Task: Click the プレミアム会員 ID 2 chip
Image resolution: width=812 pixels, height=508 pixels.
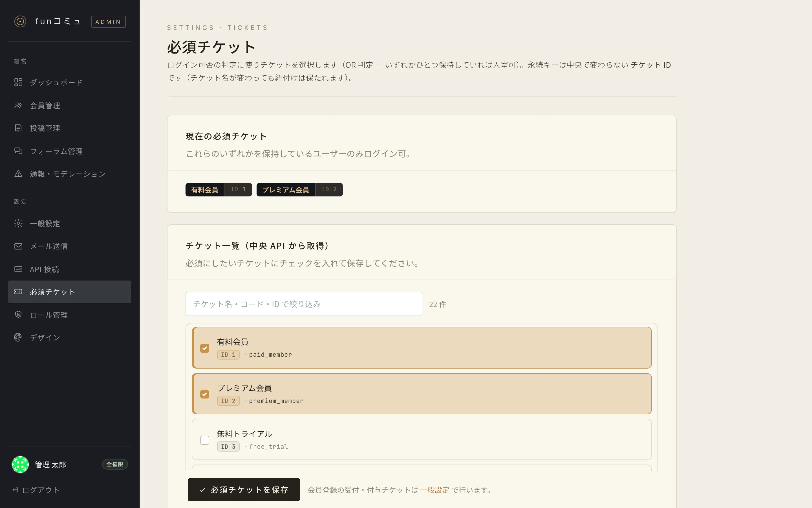Action: click(299, 189)
